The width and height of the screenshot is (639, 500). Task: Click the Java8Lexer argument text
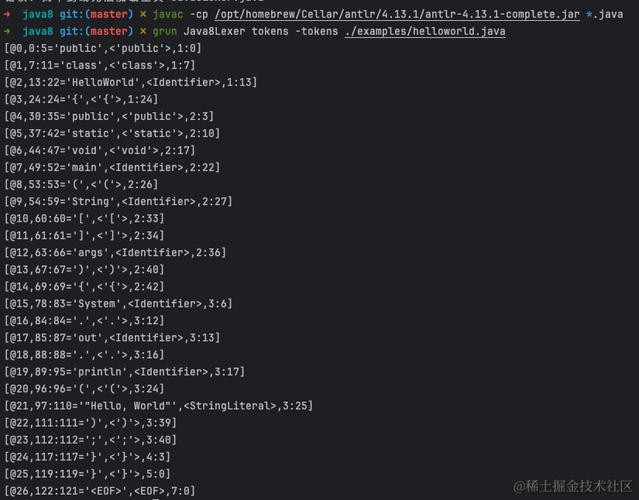pos(214,31)
